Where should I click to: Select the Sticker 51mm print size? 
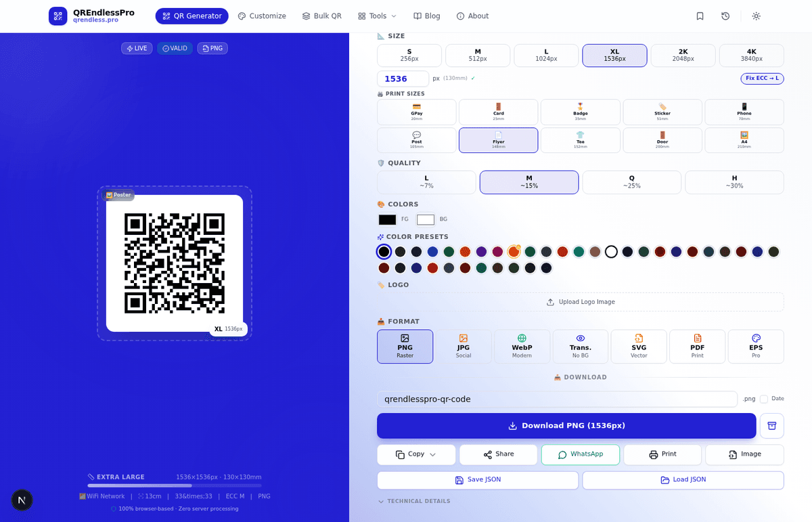pyautogui.click(x=662, y=112)
